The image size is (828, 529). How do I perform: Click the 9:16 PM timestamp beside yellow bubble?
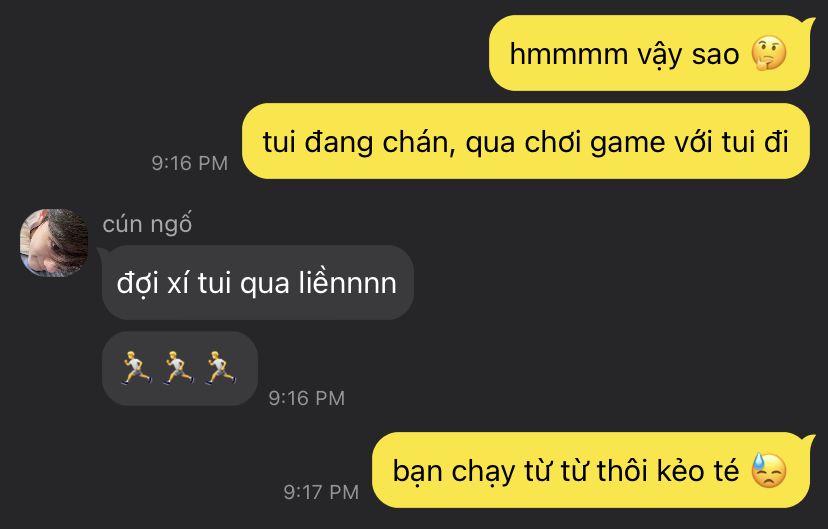pyautogui.click(x=190, y=163)
